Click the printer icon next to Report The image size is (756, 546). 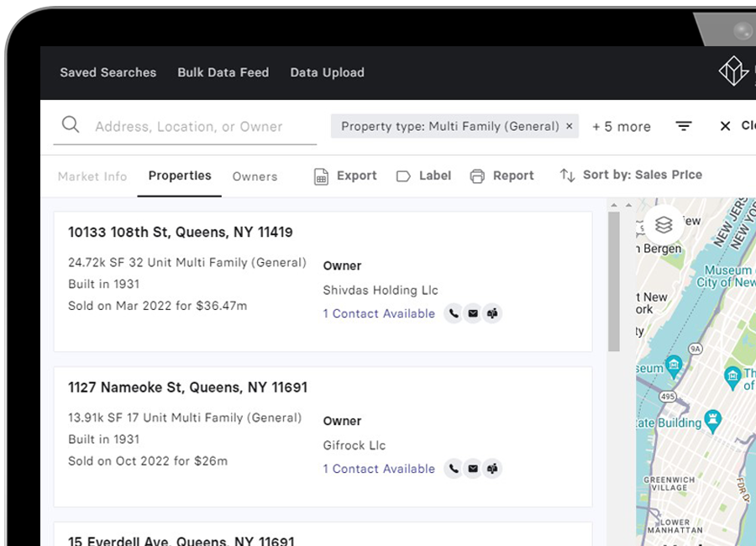pos(479,175)
